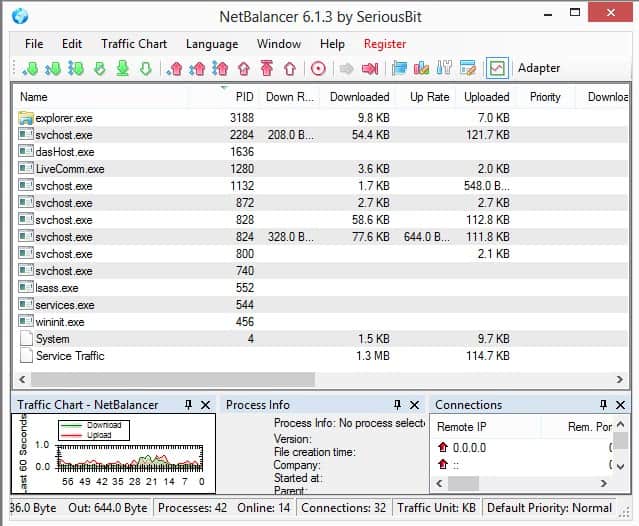Click the red upload arrow with two blue arrows
The image size is (639, 526).
[197, 68]
